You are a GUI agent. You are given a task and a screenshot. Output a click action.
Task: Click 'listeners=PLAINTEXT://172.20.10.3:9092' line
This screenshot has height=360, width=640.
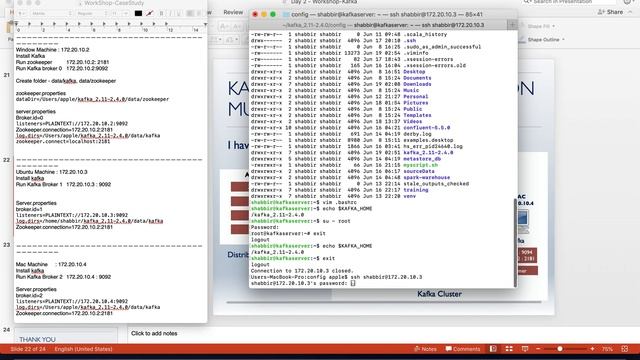click(x=72, y=215)
